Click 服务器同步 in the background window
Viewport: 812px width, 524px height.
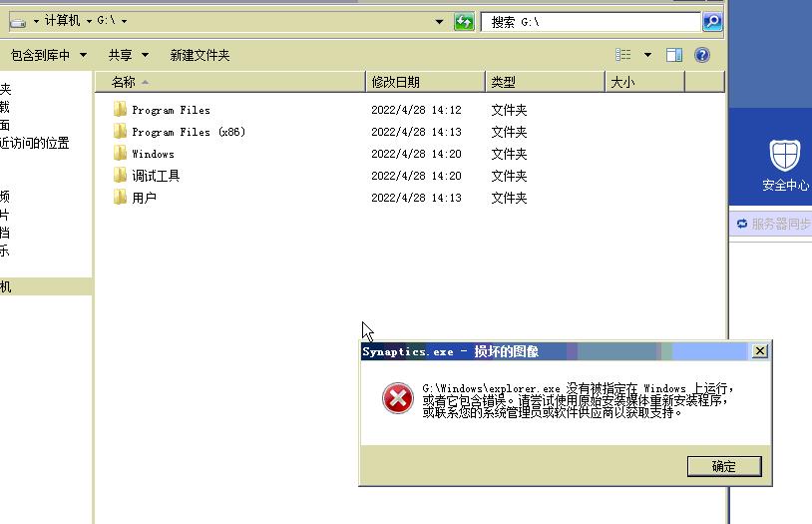point(781,224)
